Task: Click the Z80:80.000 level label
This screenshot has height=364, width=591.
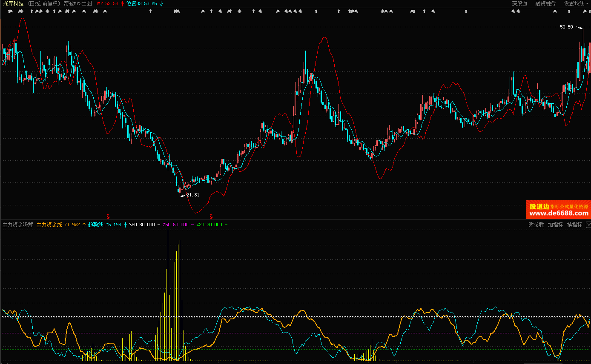Action: coord(142,225)
